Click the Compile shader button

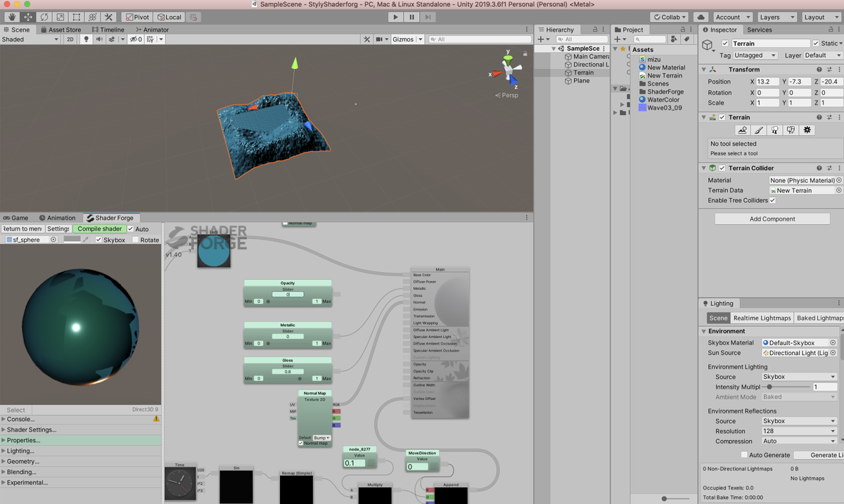click(x=98, y=228)
